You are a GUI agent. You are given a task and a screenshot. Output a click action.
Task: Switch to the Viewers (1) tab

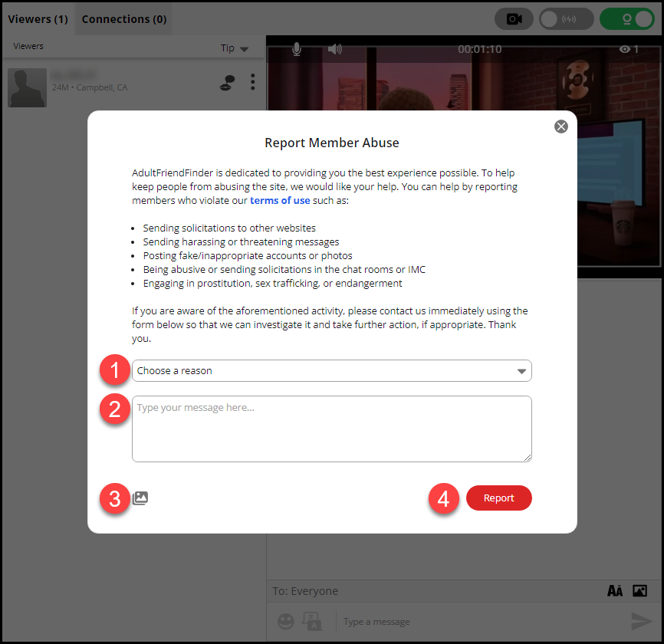tap(38, 19)
